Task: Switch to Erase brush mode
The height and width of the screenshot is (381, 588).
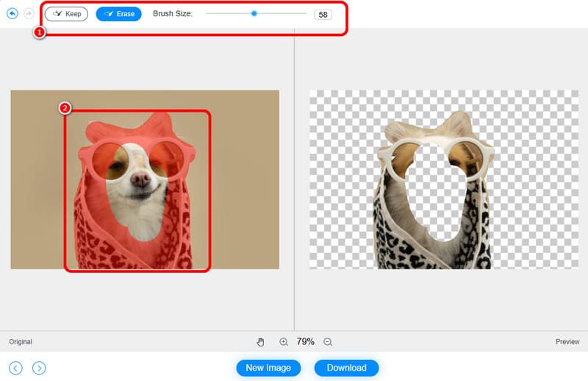Action: tap(119, 14)
